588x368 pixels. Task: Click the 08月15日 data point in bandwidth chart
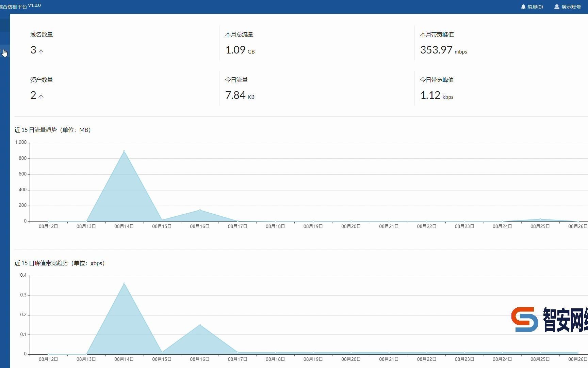click(162, 352)
